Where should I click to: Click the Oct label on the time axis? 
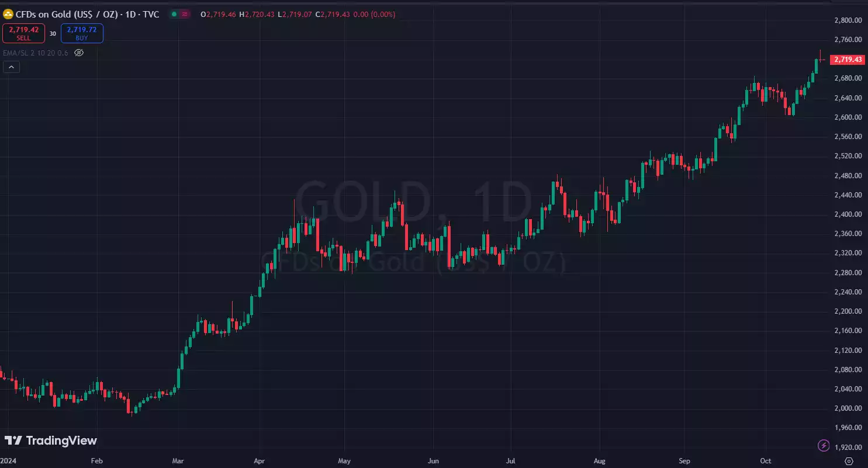[765, 460]
